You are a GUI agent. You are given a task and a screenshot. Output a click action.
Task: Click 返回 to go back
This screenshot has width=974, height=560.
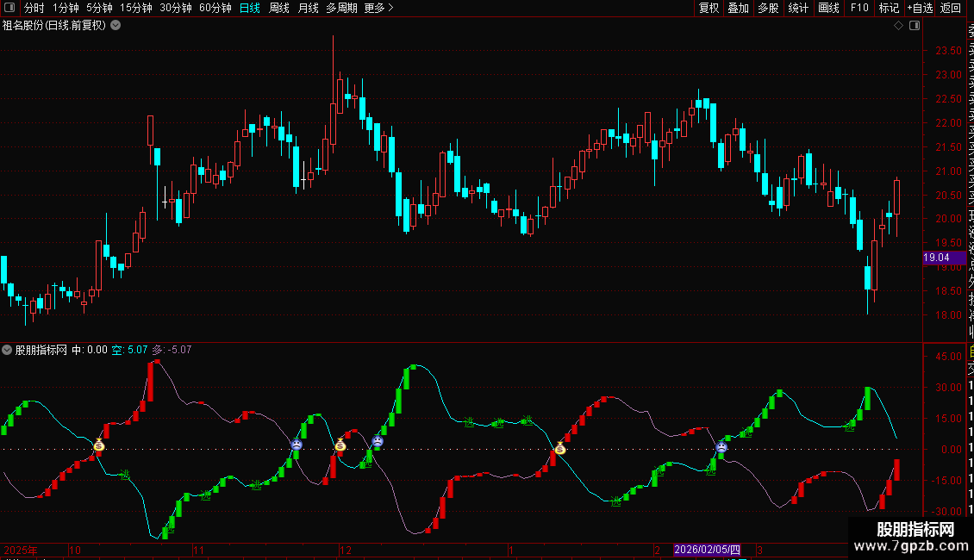click(951, 8)
